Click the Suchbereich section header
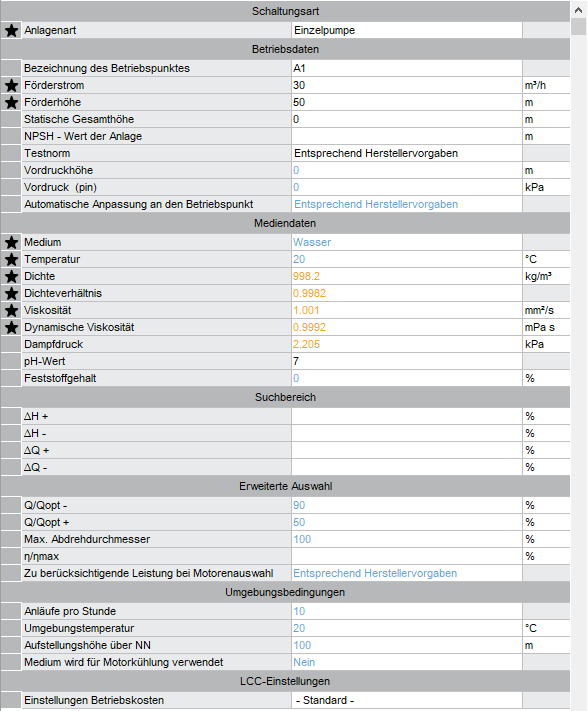Viewport: 588px width, 711px height. point(285,397)
